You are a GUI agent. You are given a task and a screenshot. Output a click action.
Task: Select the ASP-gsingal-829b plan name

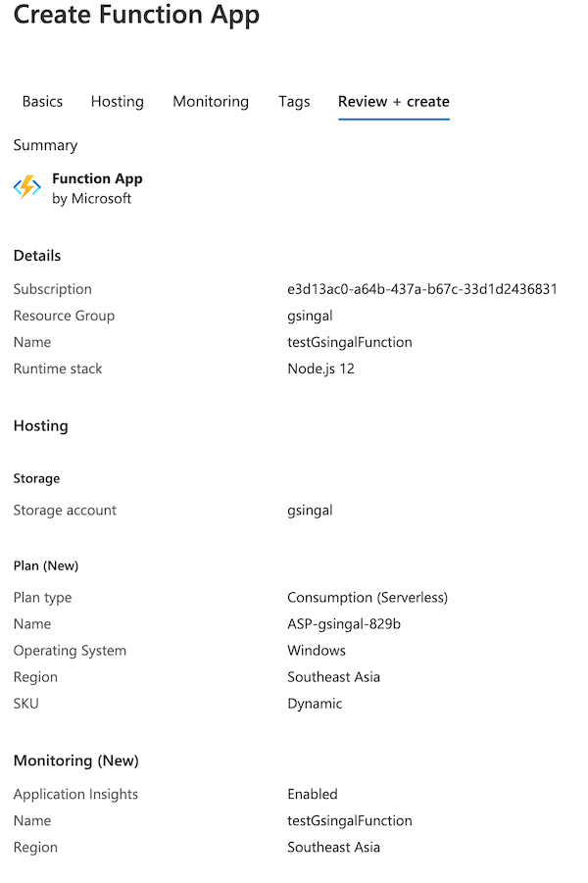pos(342,623)
